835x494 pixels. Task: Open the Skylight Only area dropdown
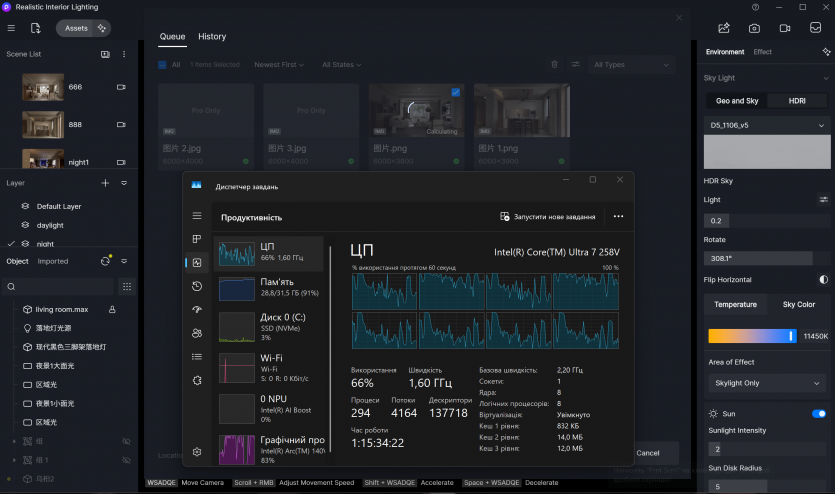pos(767,383)
